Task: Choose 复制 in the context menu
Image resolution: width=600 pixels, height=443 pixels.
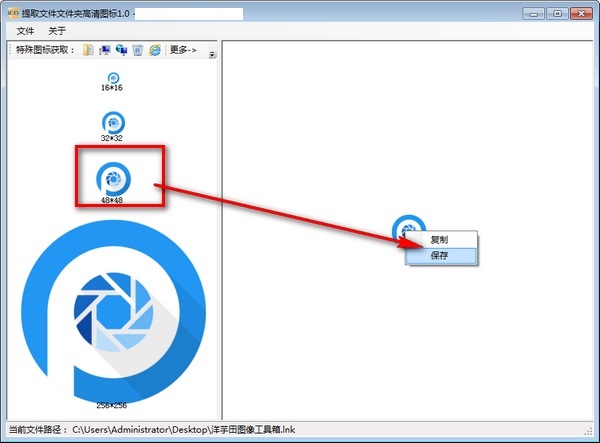Action: click(x=439, y=239)
